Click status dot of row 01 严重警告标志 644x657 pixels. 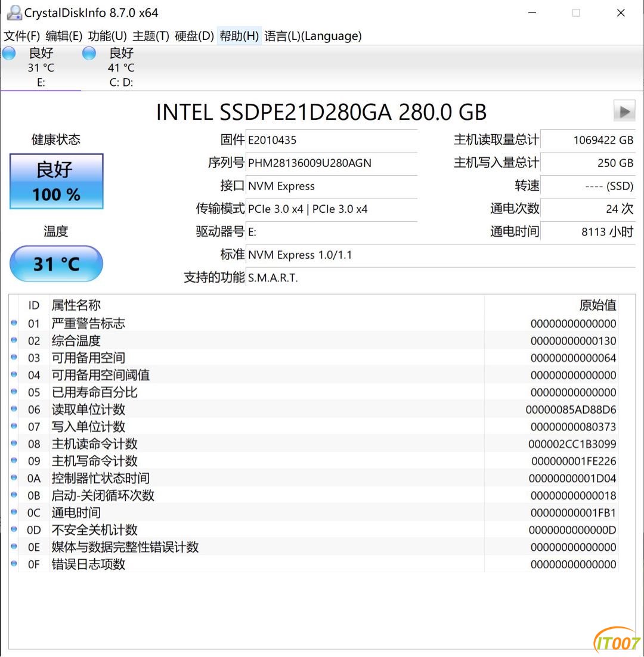(14, 323)
